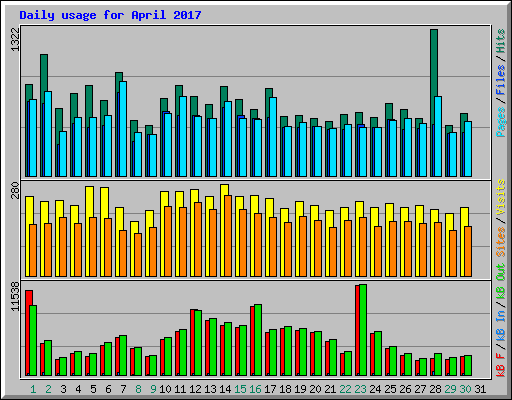The width and height of the screenshot is (512, 400).
Task: Click the 'Sites' legend label
Action: click(x=501, y=242)
